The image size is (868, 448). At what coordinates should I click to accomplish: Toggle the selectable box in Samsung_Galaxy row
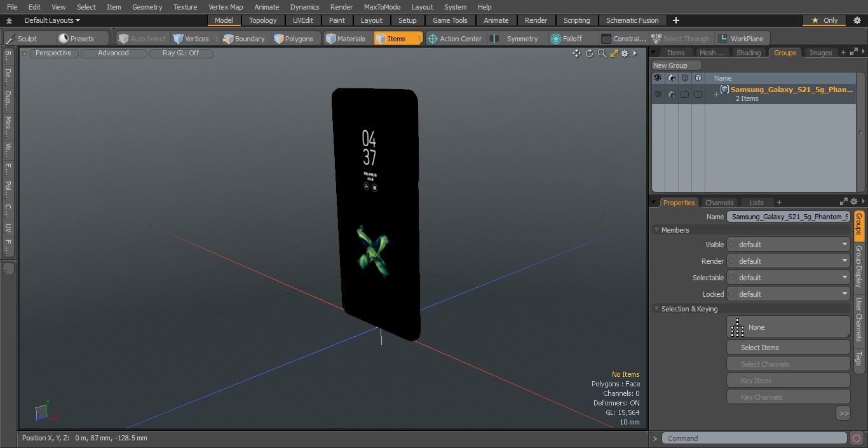coord(684,94)
